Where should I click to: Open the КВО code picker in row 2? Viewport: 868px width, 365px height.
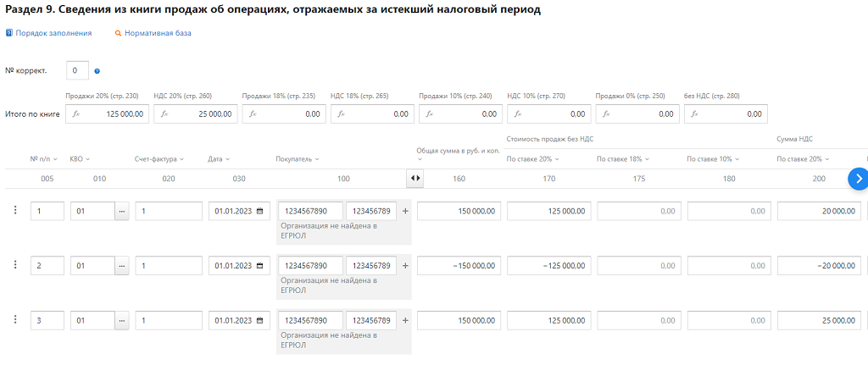121,266
